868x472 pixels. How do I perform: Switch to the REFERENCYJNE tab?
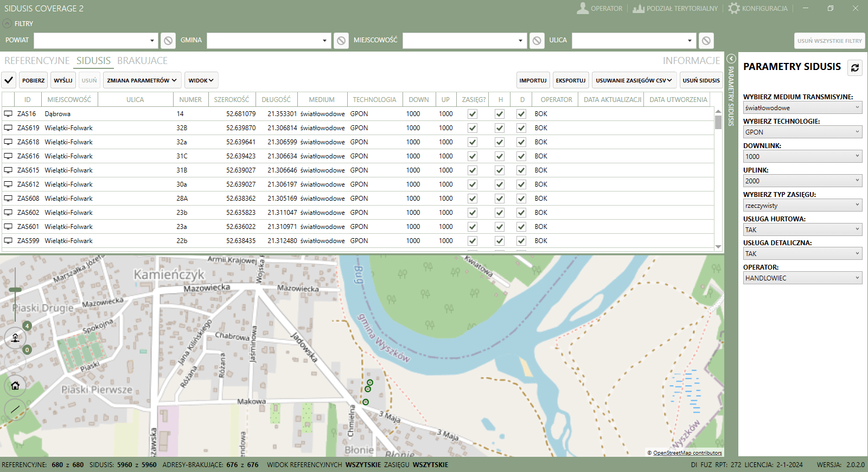(x=37, y=61)
